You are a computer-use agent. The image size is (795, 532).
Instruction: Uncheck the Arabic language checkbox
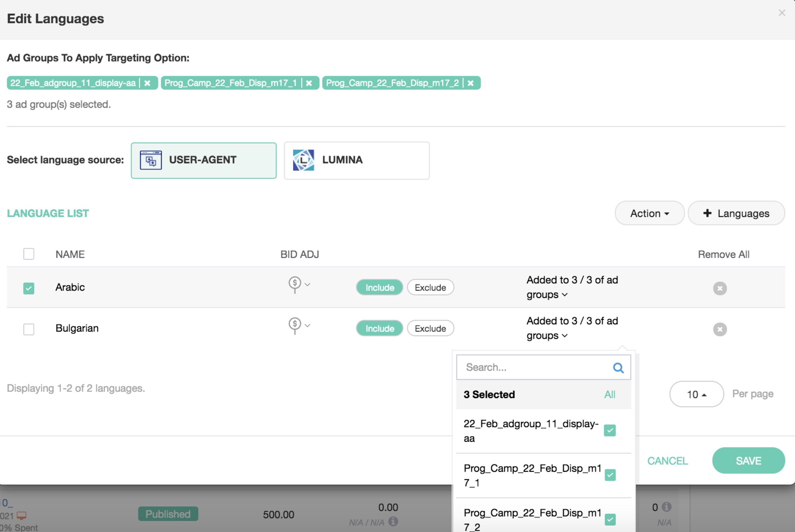[x=29, y=288]
